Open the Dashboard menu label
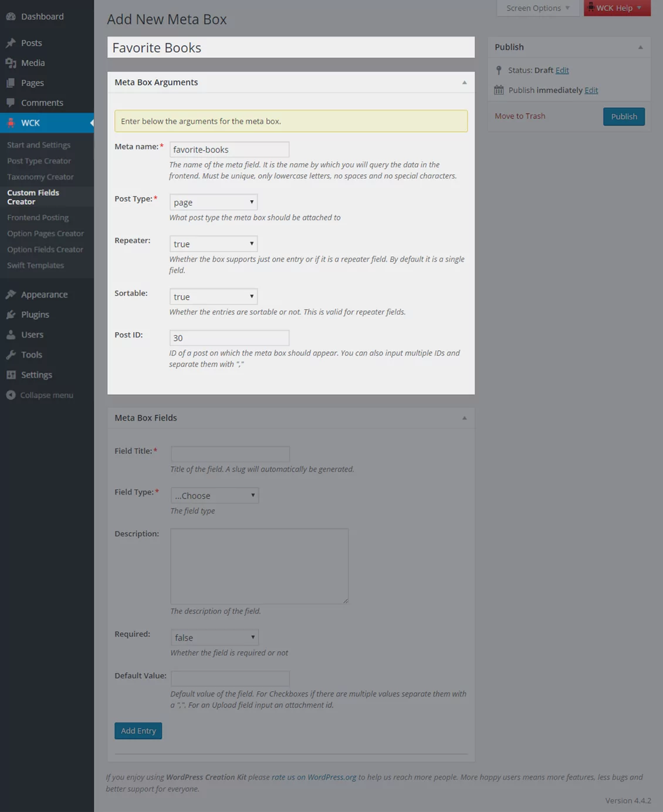The width and height of the screenshot is (663, 812). pos(42,16)
